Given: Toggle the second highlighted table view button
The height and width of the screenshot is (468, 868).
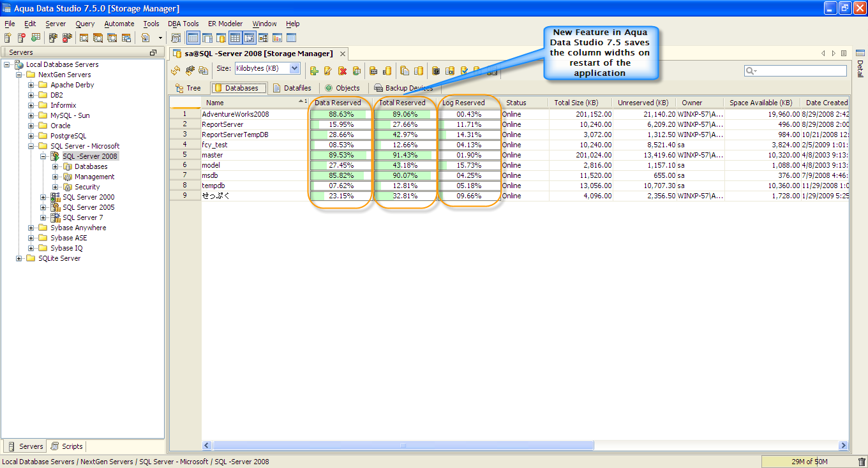Looking at the screenshot, I should (x=235, y=38).
